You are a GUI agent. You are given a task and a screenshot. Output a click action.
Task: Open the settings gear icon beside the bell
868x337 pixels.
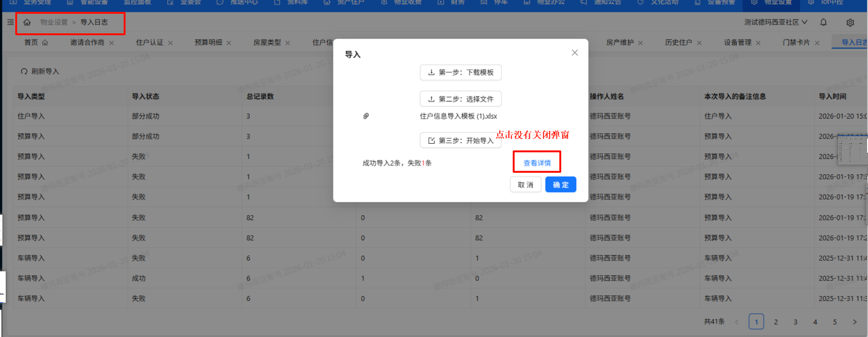pos(850,22)
